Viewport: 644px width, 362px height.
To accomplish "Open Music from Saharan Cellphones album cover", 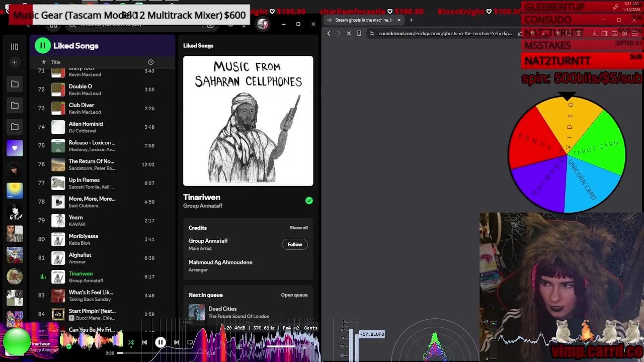I will point(248,121).
